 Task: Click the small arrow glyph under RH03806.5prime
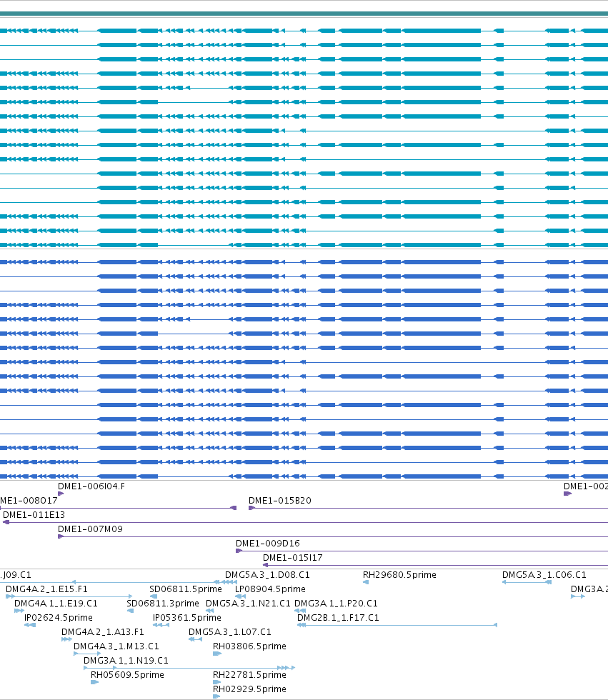tap(217, 654)
